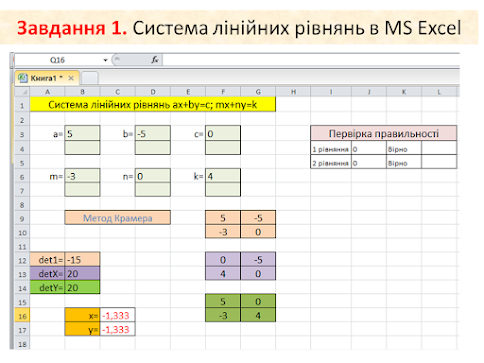The image size is (484, 363).
Task: Click the Select All corner of the grid
Action: pyautogui.click(x=22, y=92)
